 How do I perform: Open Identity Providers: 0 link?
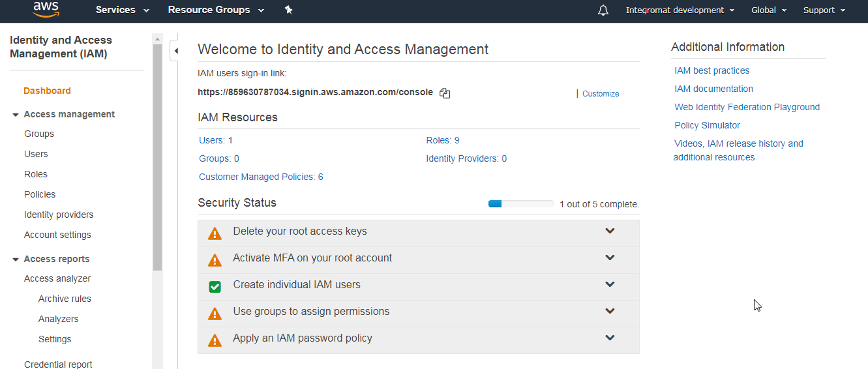point(466,158)
